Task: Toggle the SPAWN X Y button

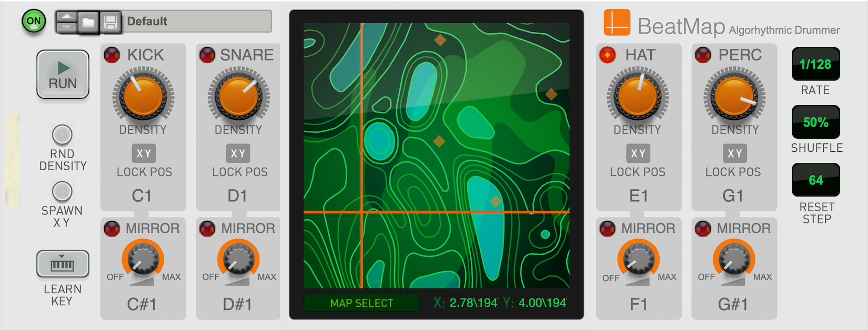Action: (x=62, y=191)
